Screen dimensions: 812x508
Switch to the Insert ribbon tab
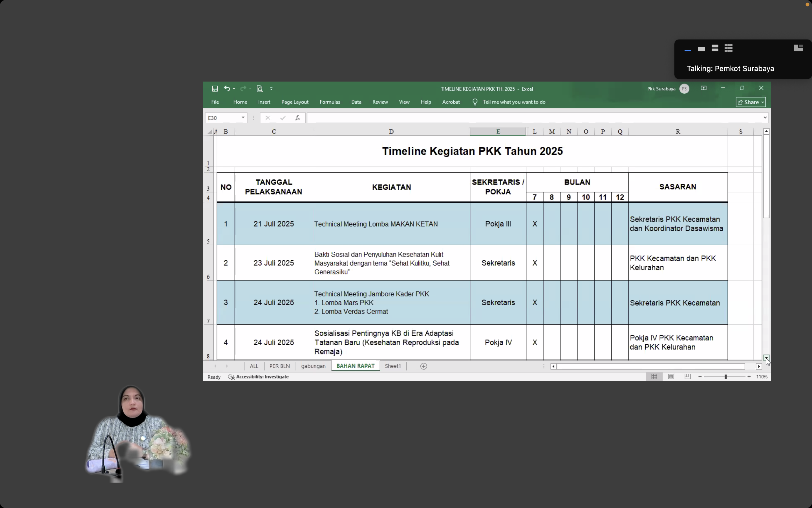coord(264,102)
